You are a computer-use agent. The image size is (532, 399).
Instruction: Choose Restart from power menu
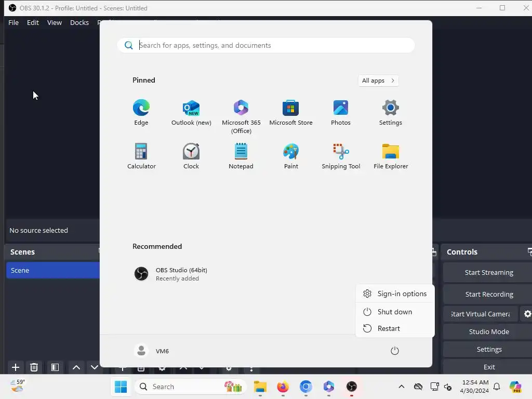[x=395, y=328]
